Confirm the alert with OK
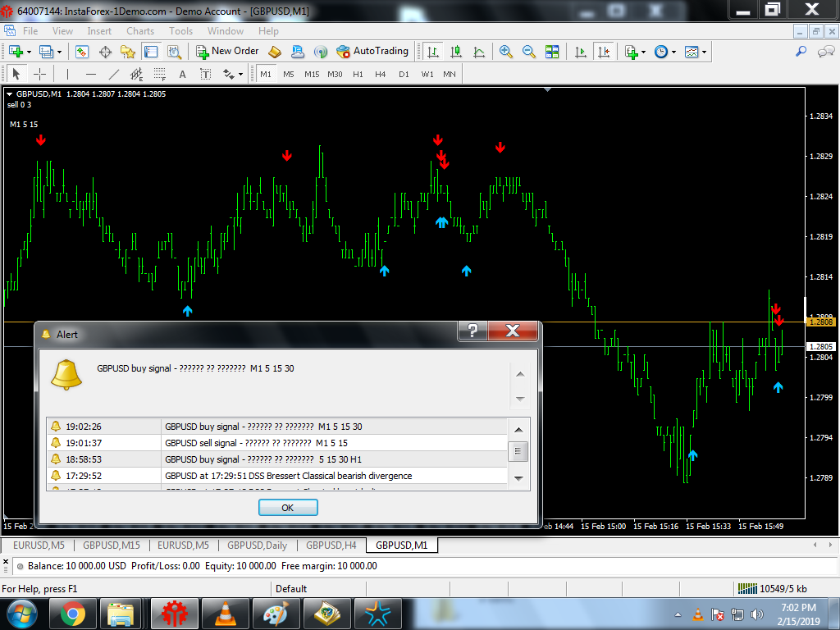The width and height of the screenshot is (840, 630). (x=288, y=507)
